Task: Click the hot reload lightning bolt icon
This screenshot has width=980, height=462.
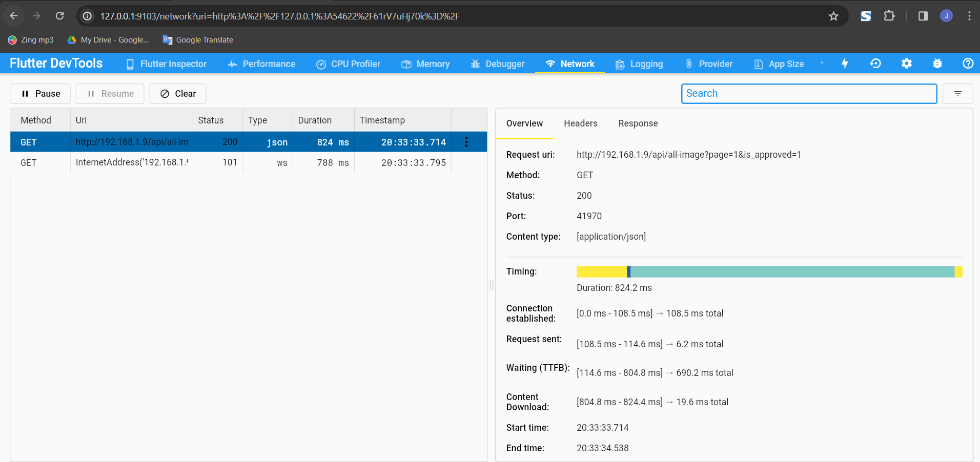Action: click(845, 64)
